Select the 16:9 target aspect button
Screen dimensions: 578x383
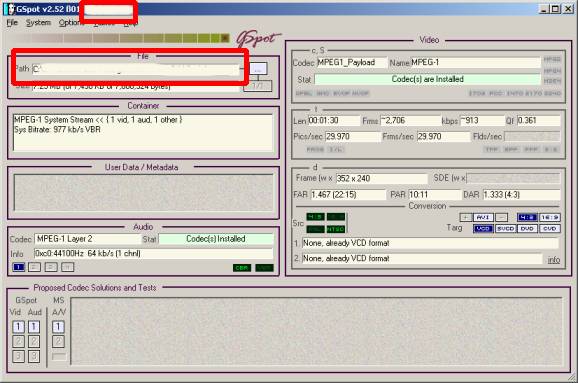550,217
